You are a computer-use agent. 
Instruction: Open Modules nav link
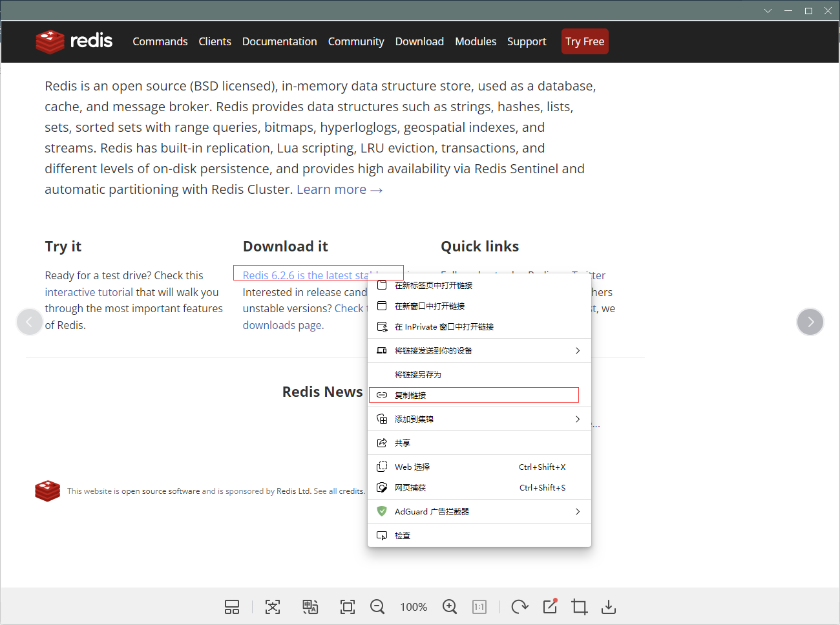click(476, 41)
